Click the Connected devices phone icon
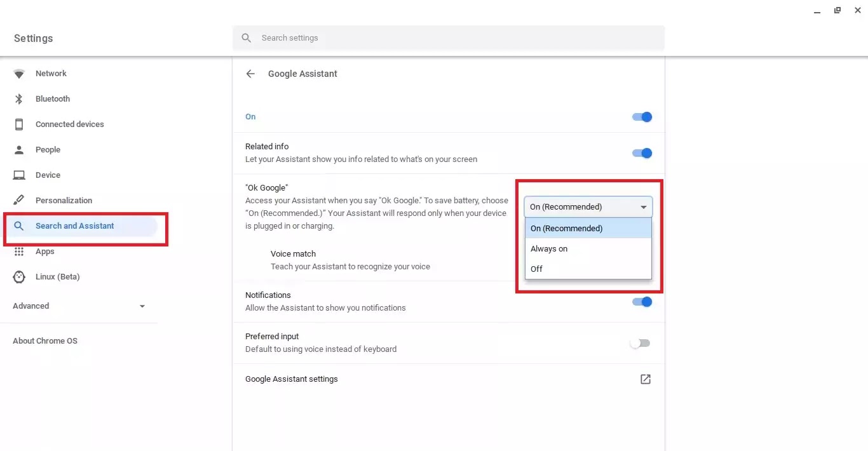 click(x=19, y=125)
